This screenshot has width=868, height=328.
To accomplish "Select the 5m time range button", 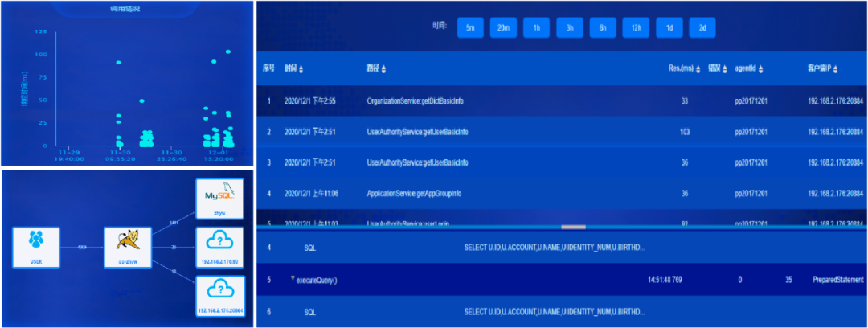I will [x=470, y=28].
